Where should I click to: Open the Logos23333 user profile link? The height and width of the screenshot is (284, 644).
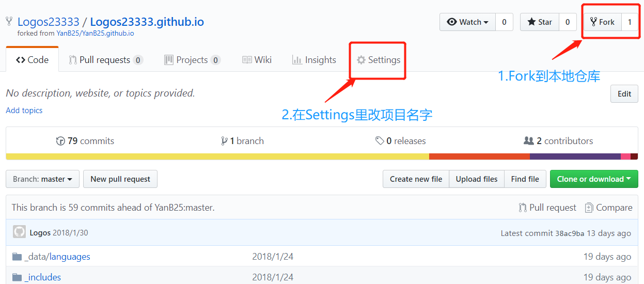49,22
